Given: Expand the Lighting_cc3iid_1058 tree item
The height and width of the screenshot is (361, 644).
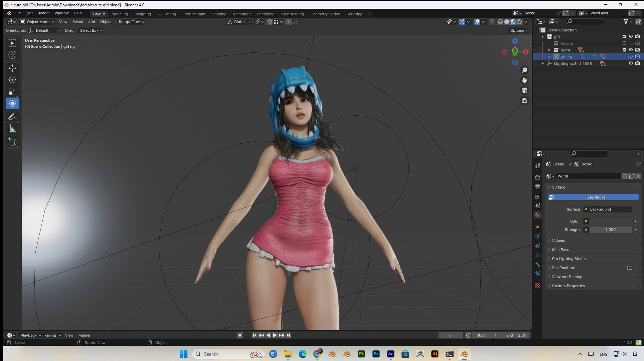Looking at the screenshot, I should [x=542, y=64].
